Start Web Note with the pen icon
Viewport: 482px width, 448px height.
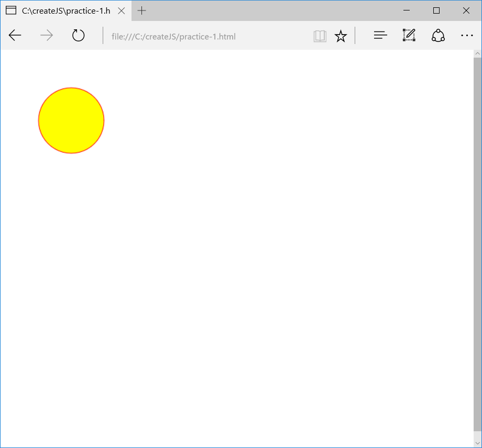(409, 36)
